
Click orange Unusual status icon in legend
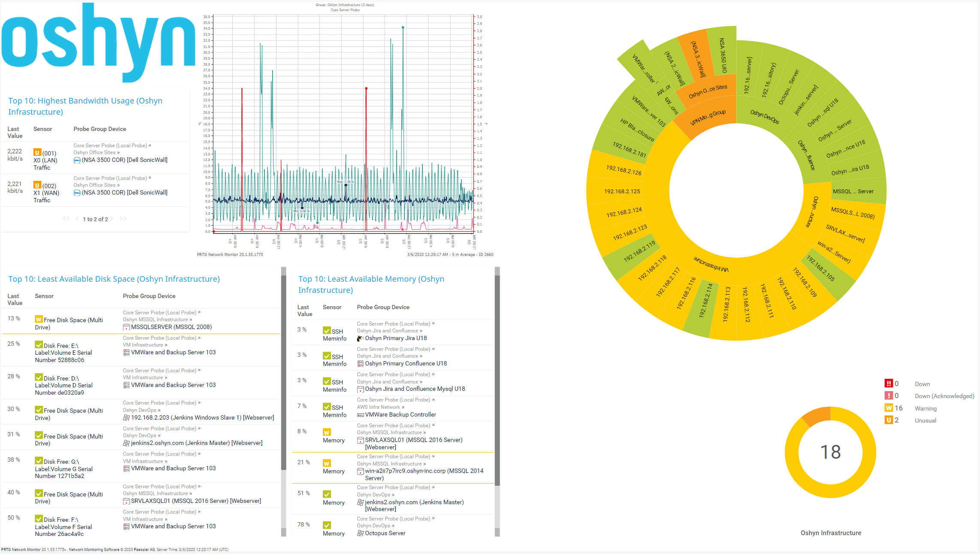889,420
